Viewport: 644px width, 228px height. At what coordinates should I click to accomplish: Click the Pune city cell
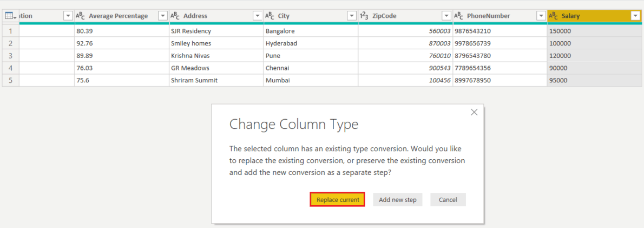click(x=311, y=55)
